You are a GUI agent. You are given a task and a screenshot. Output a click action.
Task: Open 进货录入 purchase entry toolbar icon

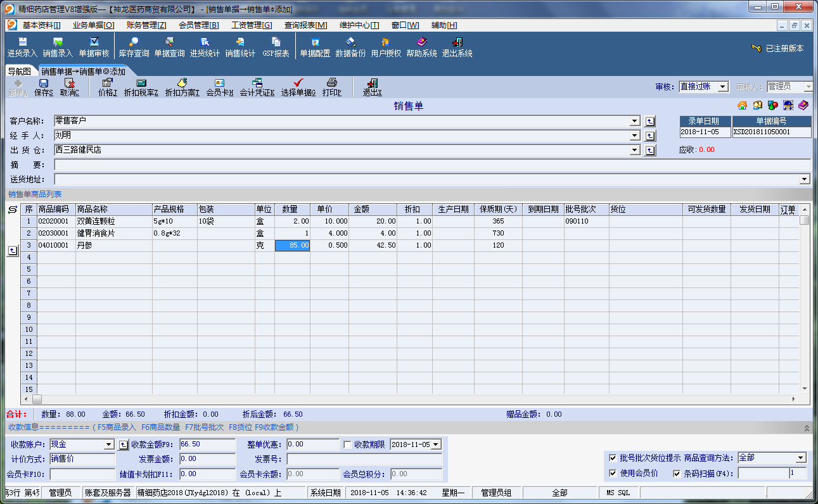point(22,47)
